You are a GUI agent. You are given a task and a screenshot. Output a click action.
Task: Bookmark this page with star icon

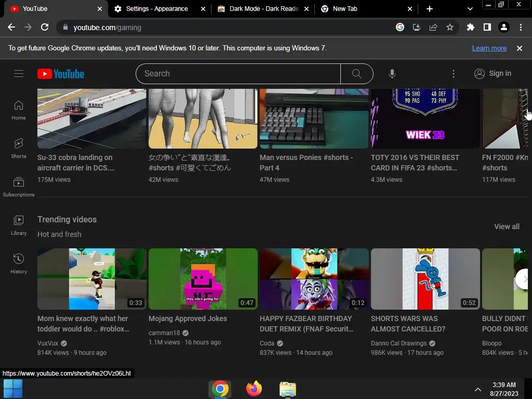(450, 27)
